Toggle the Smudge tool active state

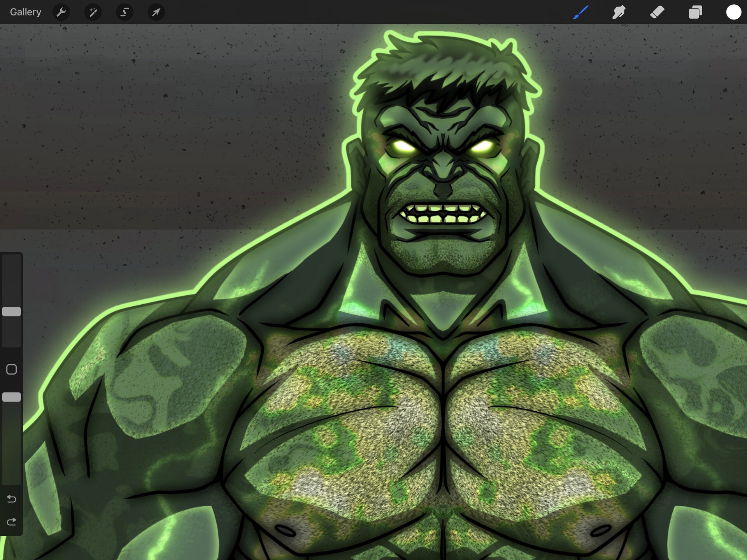(619, 12)
